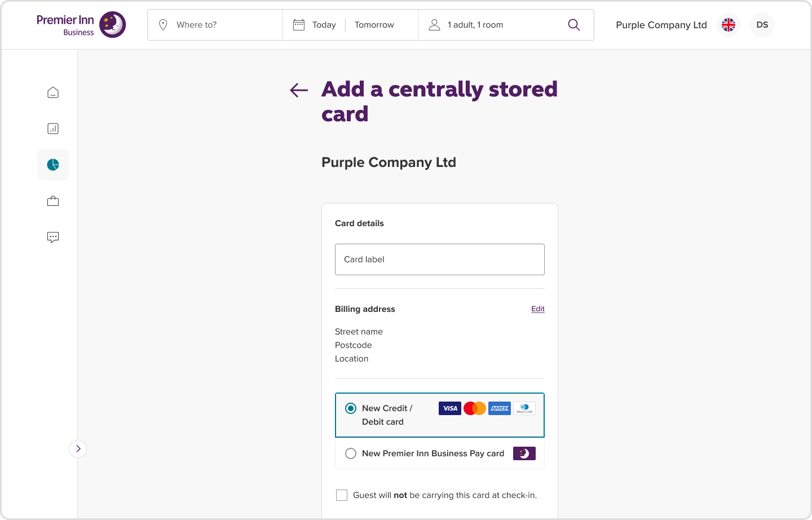Image resolution: width=812 pixels, height=520 pixels.
Task: Select New Premier Inn Business Pay card radio
Action: 351,453
